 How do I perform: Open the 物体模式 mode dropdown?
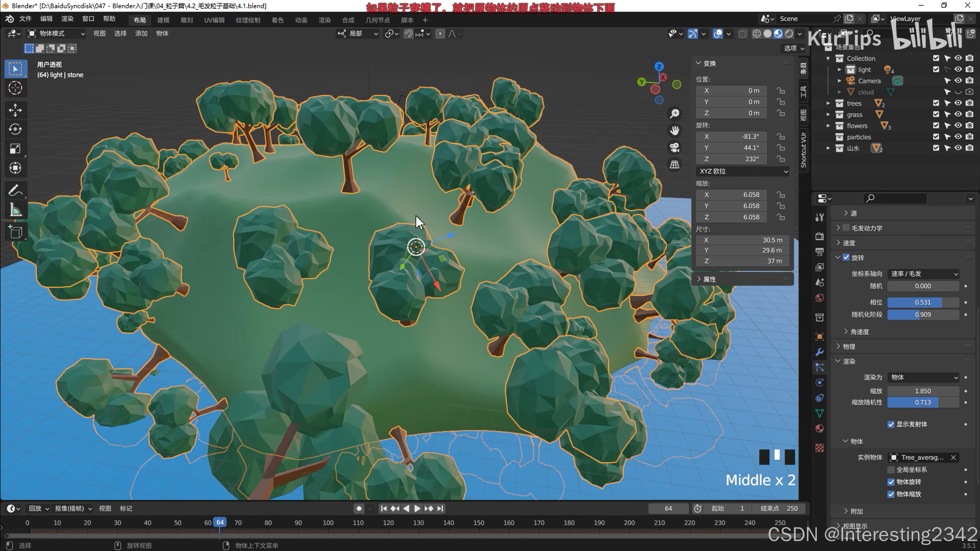coord(56,34)
